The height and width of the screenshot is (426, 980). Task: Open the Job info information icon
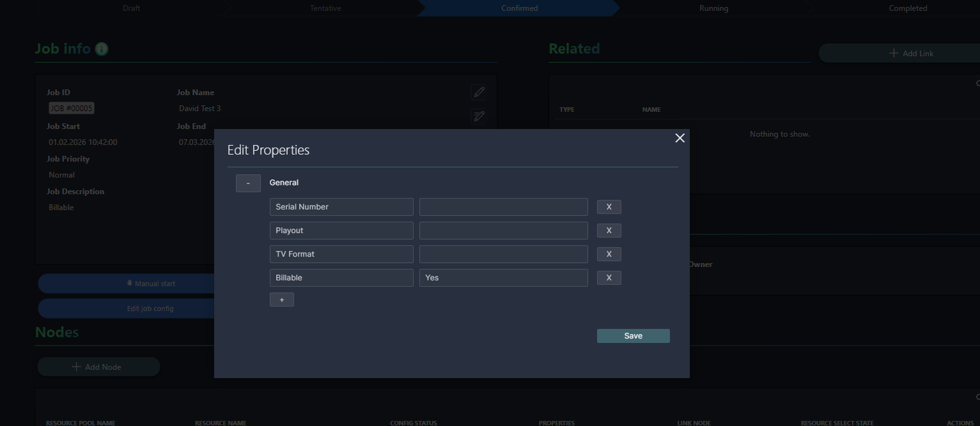pos(102,49)
